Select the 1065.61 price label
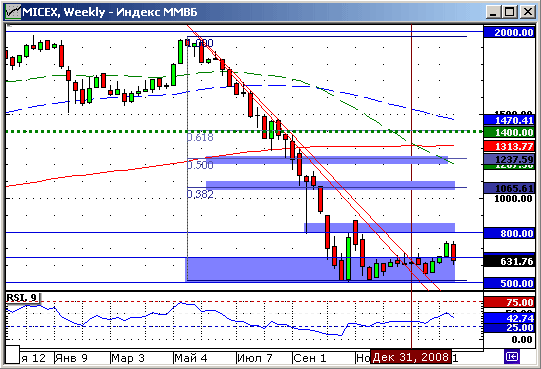Screen dimensions: 541x369 [x=509, y=188]
